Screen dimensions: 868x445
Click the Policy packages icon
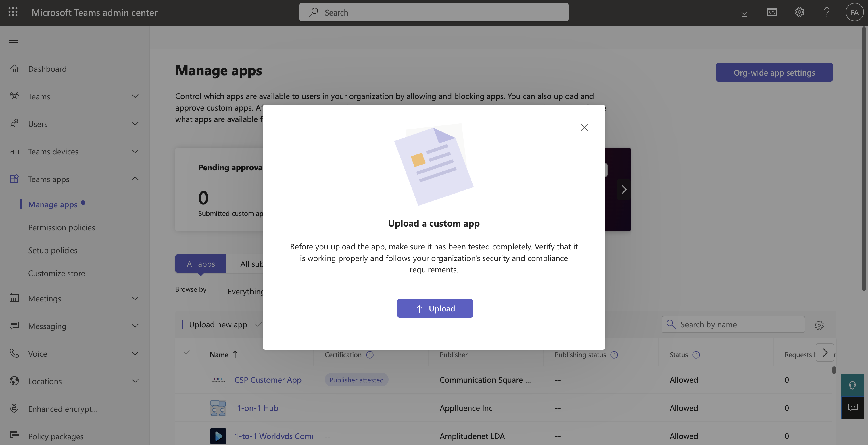[14, 436]
